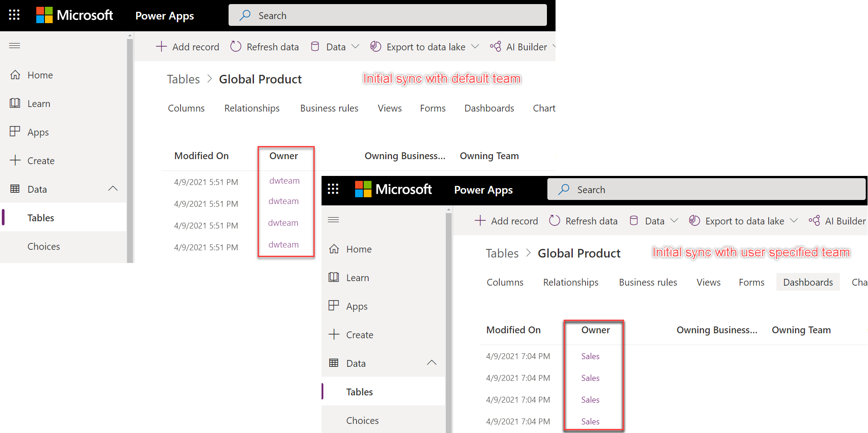
Task: Click the Refresh data icon
Action: pyautogui.click(x=236, y=46)
